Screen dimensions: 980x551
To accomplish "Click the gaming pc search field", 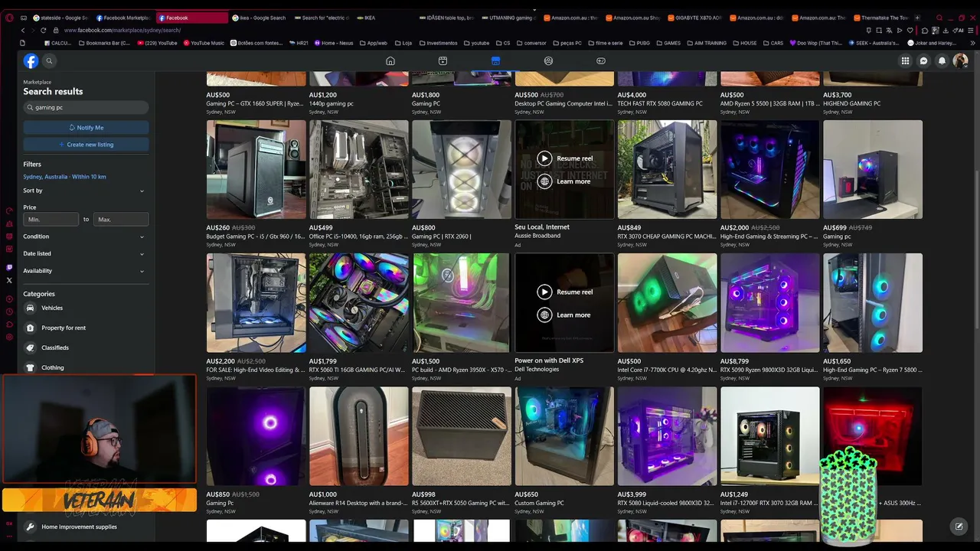I will click(x=86, y=108).
